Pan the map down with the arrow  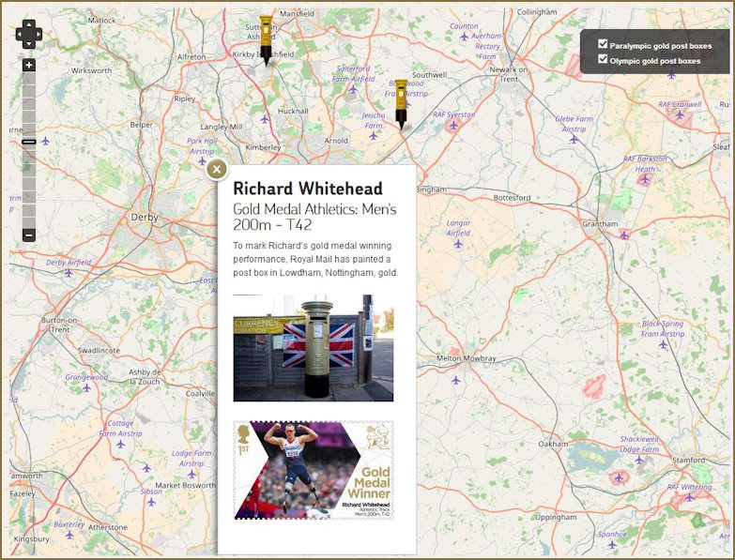pos(29,44)
